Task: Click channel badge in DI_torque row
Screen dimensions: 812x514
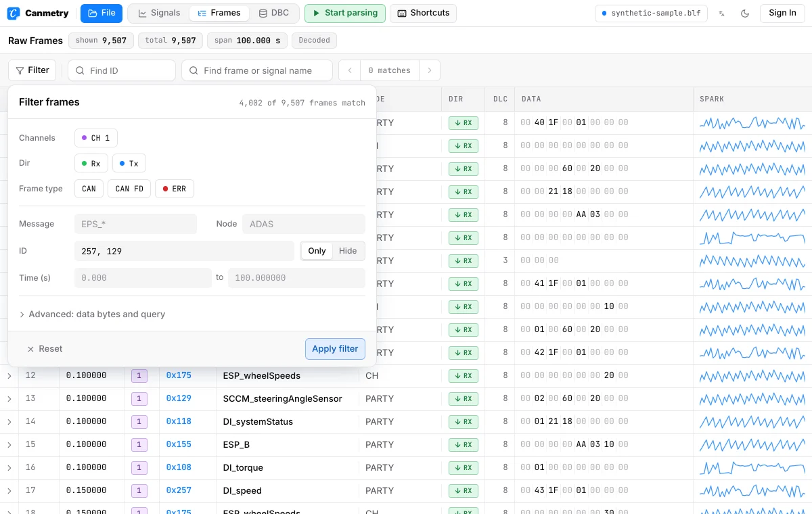Action: tap(139, 468)
